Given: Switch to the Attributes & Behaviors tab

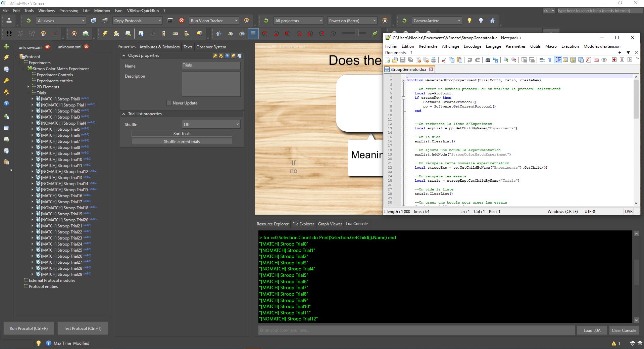Looking at the screenshot, I should coord(159,47).
